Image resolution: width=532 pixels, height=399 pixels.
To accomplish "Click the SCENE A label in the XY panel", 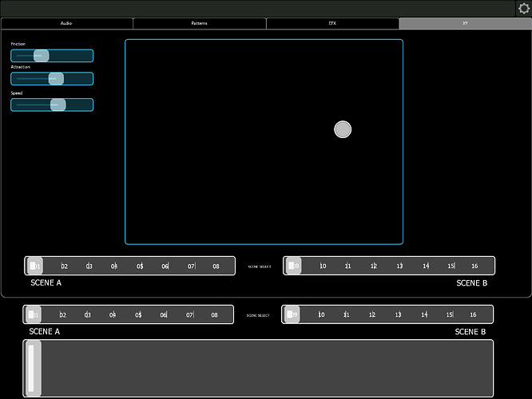I will (46, 282).
